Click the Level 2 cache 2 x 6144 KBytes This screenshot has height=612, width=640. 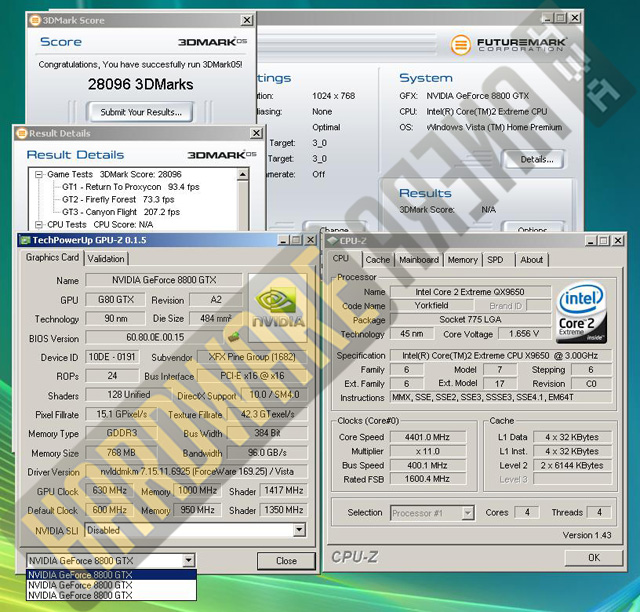(x=572, y=465)
